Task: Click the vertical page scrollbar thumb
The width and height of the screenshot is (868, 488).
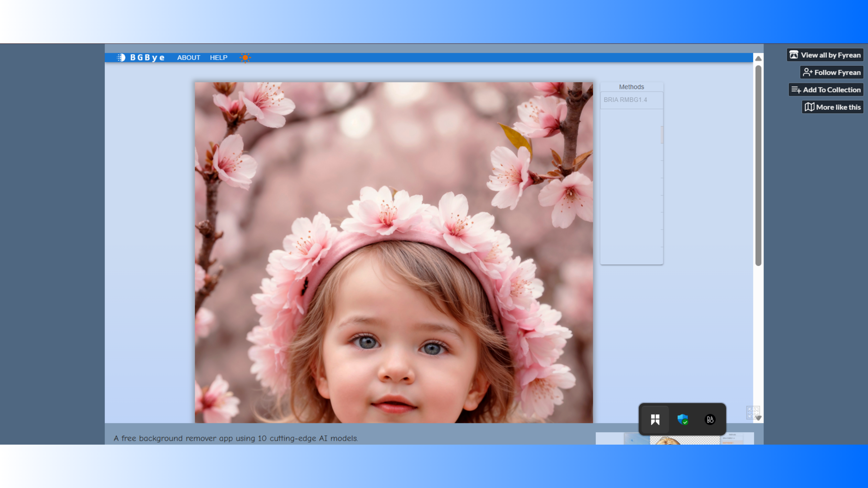Action: pyautogui.click(x=758, y=165)
